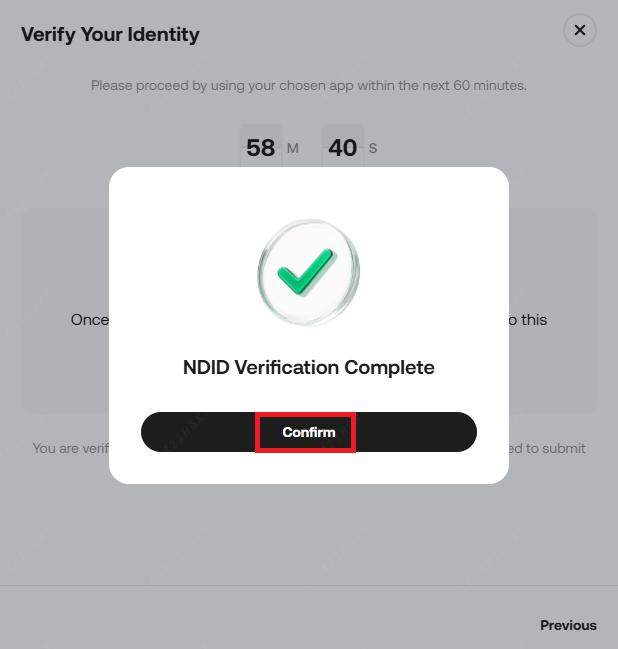618x649 pixels.
Task: Click the 58 minutes countdown box
Action: pyautogui.click(x=260, y=148)
